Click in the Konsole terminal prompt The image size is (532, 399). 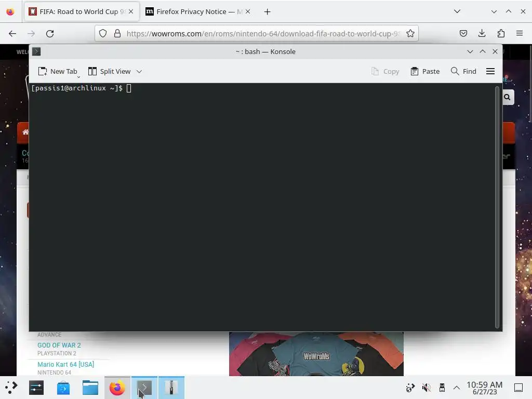click(x=129, y=88)
